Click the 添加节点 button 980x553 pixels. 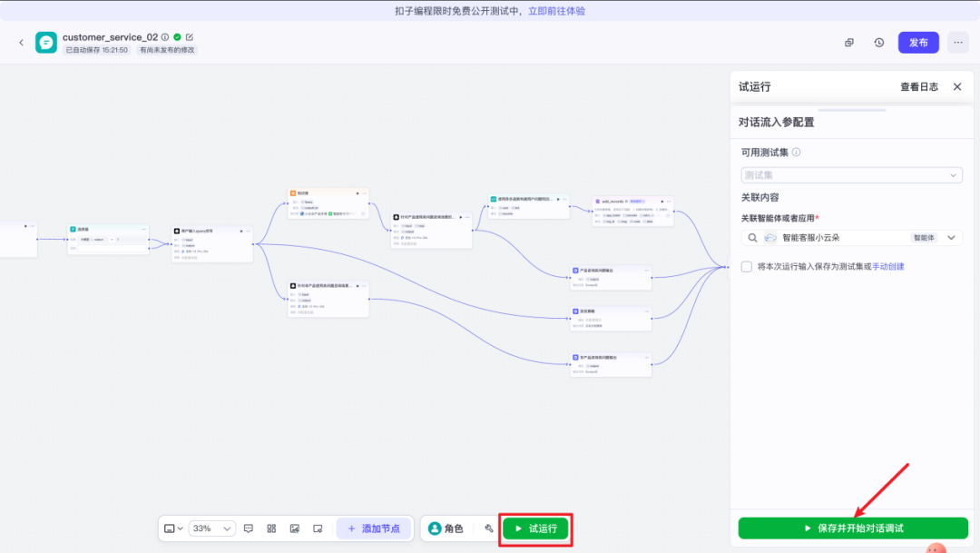coord(374,528)
